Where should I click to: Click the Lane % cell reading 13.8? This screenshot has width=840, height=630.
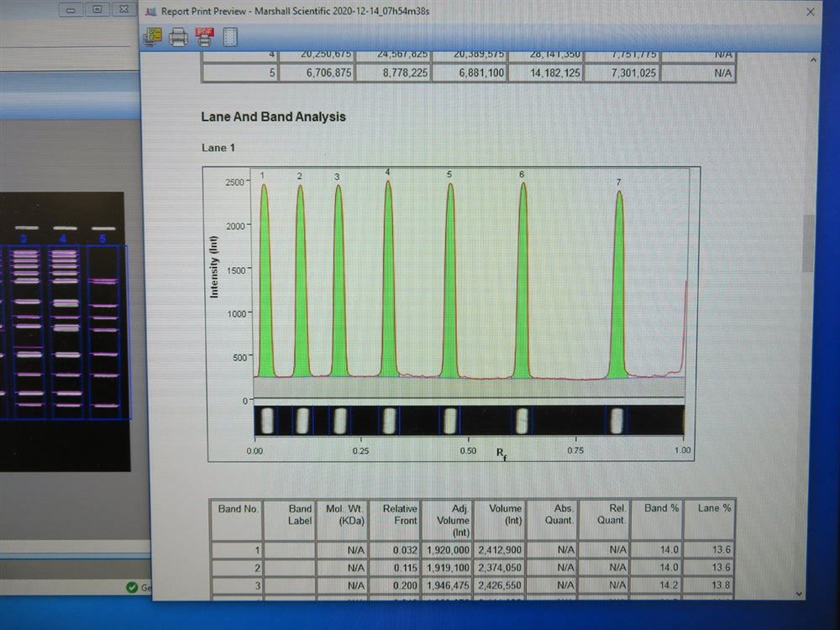[708, 585]
